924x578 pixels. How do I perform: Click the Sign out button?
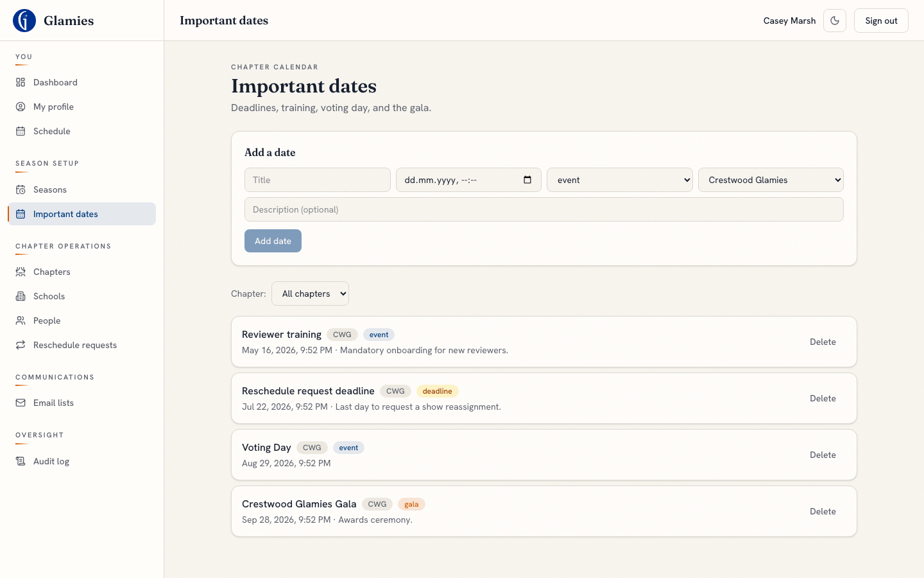[881, 21]
